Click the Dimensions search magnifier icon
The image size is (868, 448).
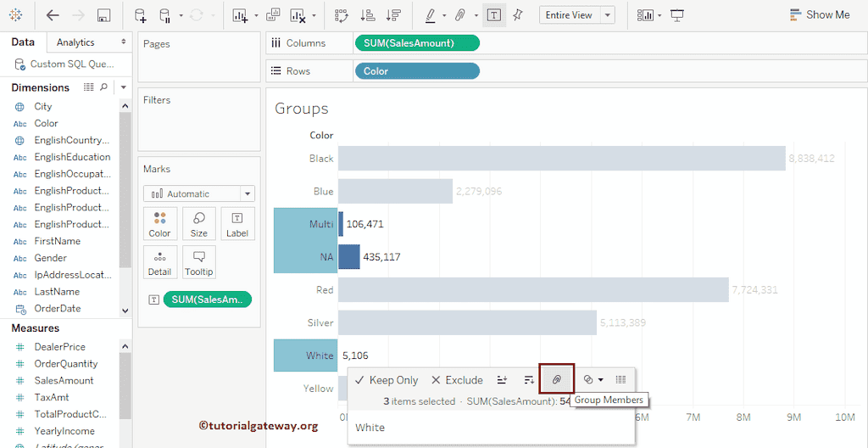point(103,87)
